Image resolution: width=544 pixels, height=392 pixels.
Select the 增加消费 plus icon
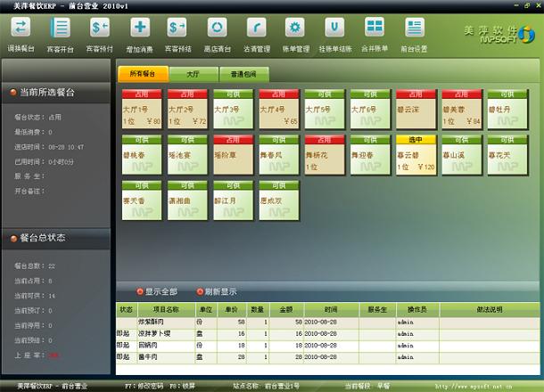click(138, 29)
